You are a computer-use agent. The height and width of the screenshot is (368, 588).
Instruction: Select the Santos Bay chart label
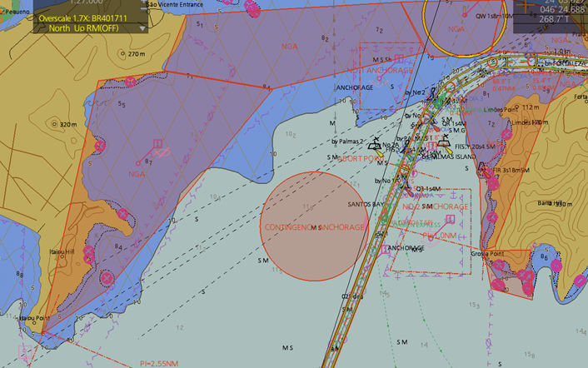coord(366,204)
